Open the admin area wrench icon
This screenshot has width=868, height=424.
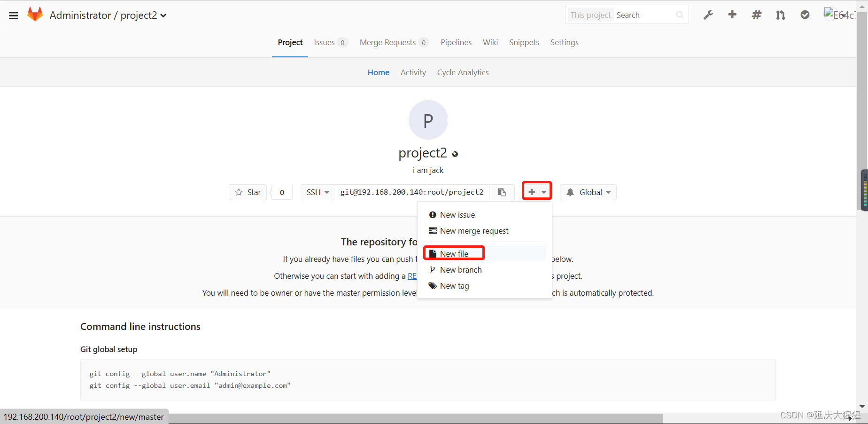[x=708, y=15]
